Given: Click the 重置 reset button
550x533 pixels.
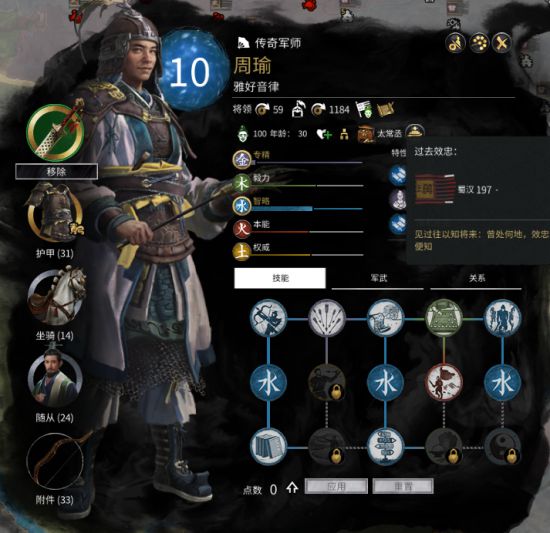Looking at the screenshot, I should tap(403, 486).
